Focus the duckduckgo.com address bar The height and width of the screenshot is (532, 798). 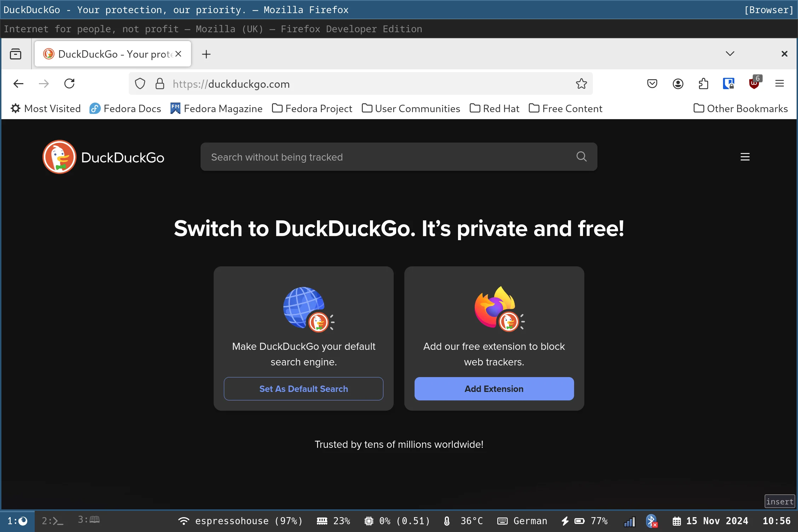(361, 84)
